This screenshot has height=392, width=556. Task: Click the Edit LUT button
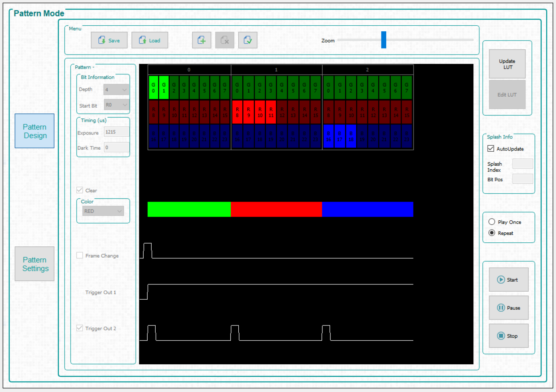point(507,95)
